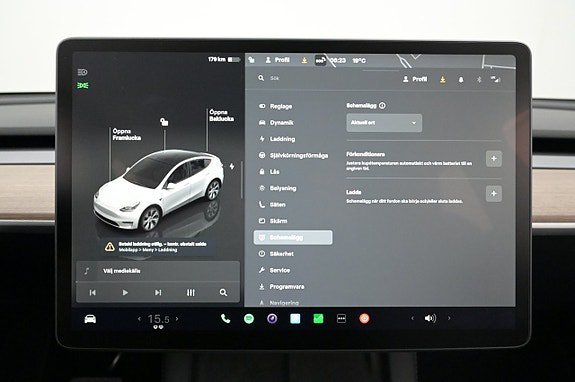Select the highlighted Schemalägg menu item
The height and width of the screenshot is (382, 575).
(293, 238)
